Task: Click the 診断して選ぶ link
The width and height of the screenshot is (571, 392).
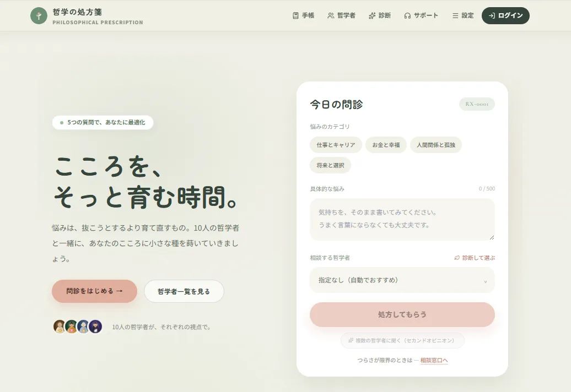Action: (475, 258)
